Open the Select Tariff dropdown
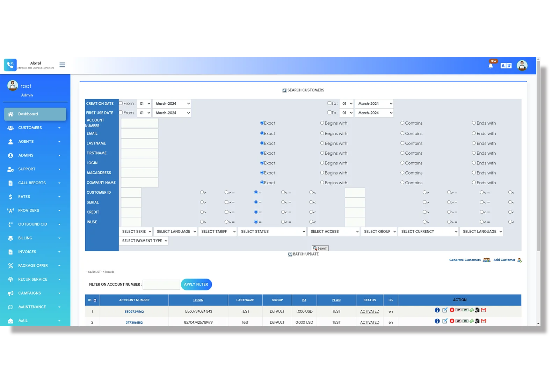The height and width of the screenshot is (392, 559). pyautogui.click(x=217, y=231)
